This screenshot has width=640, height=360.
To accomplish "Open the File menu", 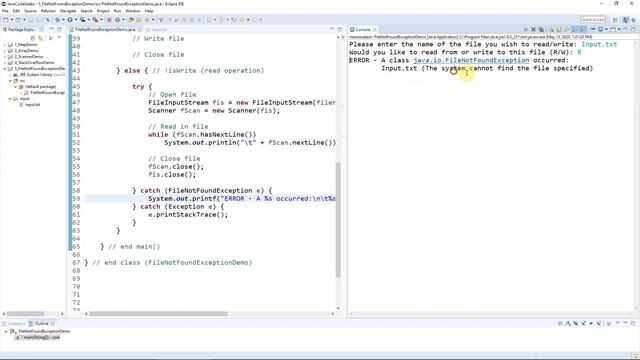I will [5, 11].
